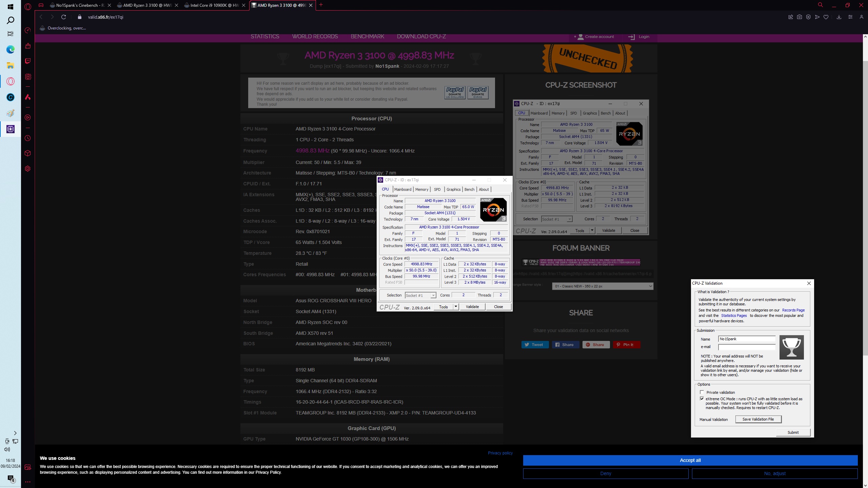Open Microsoft Edge from taskbar
The width and height of the screenshot is (868, 488).
coord(11,50)
